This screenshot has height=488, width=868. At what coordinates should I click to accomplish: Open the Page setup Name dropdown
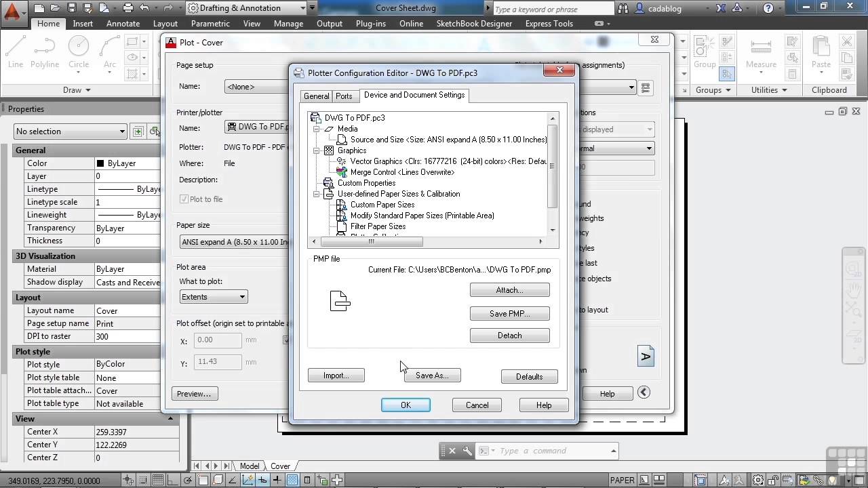(258, 87)
